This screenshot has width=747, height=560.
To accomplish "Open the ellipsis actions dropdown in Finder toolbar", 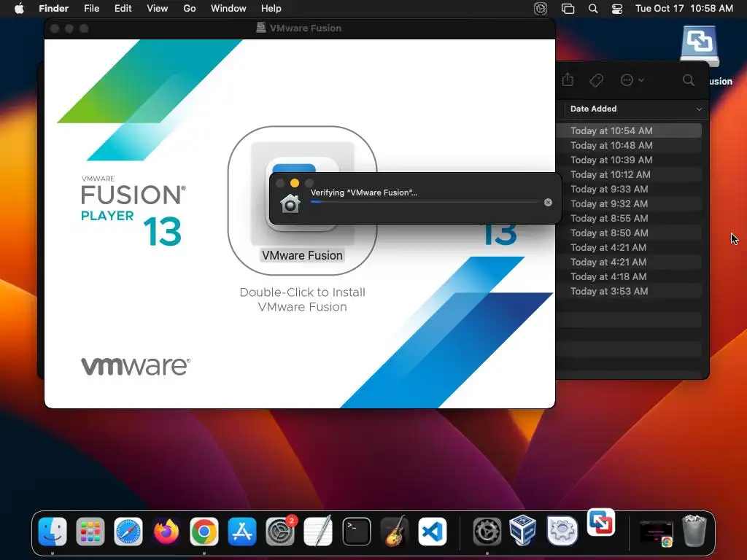I will [632, 80].
